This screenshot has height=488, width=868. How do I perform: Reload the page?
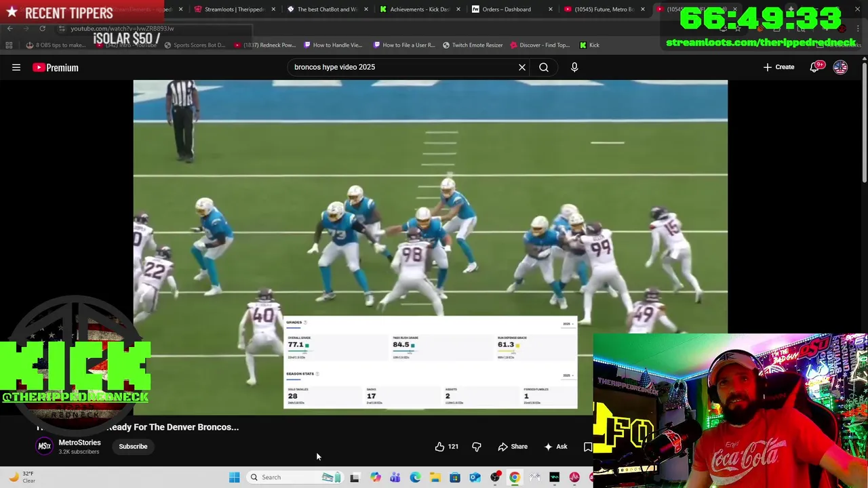[42, 28]
